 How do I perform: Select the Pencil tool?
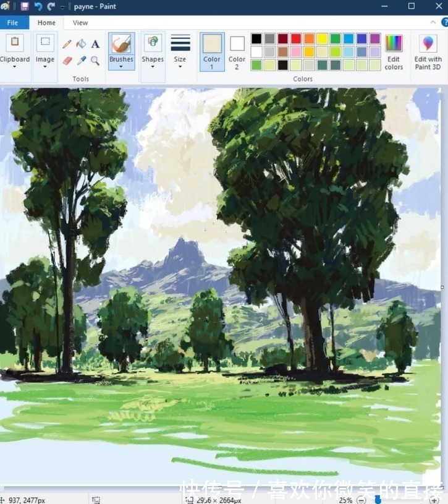(x=67, y=44)
